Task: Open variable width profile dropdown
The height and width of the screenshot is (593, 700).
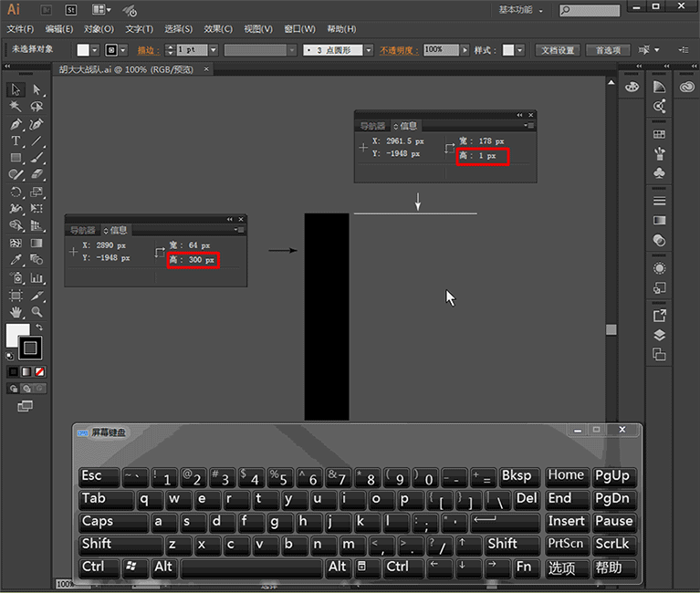Action: click(x=291, y=50)
